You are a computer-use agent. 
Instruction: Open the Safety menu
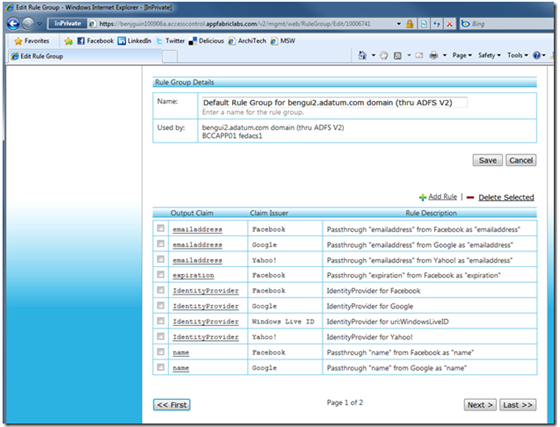489,55
